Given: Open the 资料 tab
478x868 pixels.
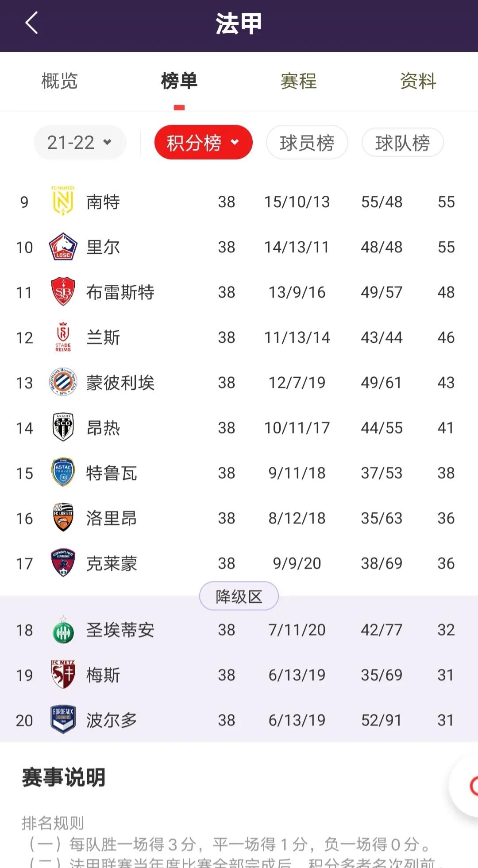Looking at the screenshot, I should [x=417, y=81].
